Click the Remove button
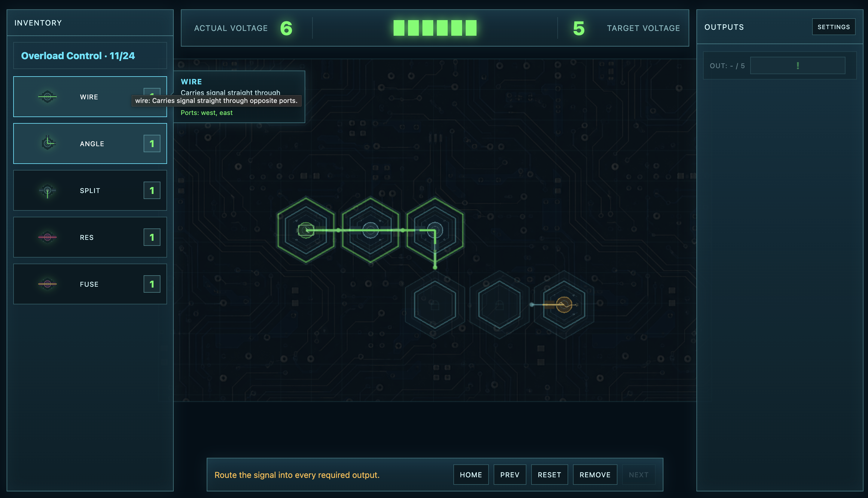Viewport: 868px width, 498px height. click(595, 475)
